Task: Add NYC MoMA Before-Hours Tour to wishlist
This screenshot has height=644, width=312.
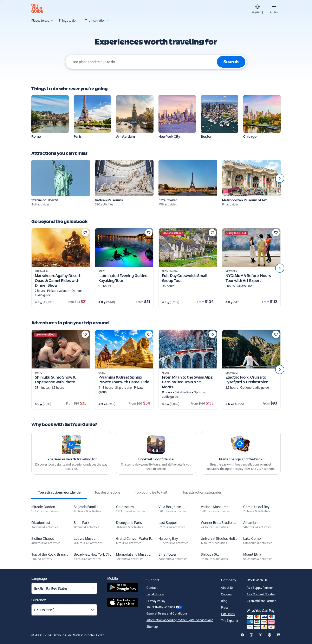Action: tap(276, 233)
